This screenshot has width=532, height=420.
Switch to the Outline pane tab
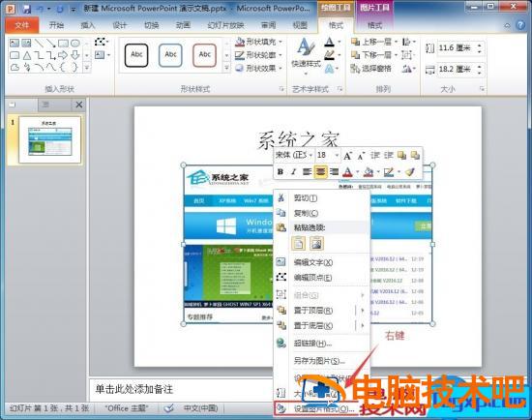click(x=45, y=105)
